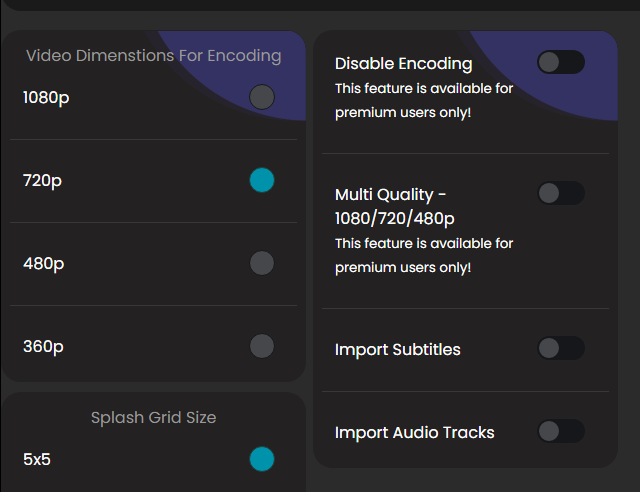
Task: Pick the 360p radio button
Action: (261, 346)
